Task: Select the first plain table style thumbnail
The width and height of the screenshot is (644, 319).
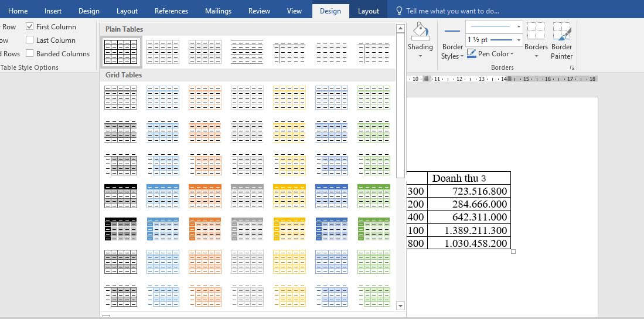Action: pos(121,52)
